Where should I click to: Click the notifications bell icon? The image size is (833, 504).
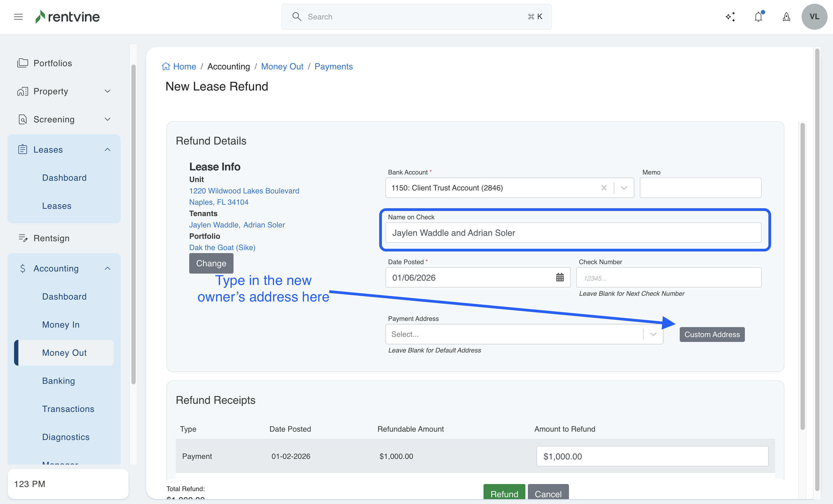point(758,16)
